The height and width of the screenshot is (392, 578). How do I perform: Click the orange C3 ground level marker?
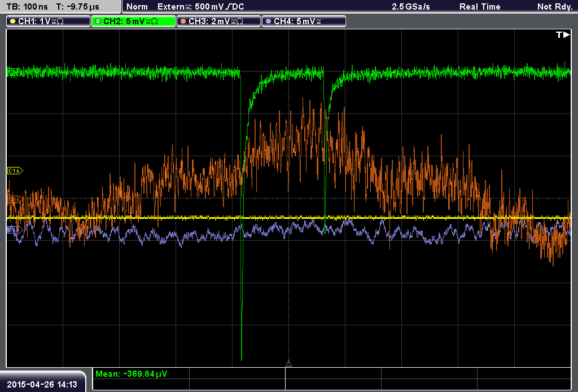(x=15, y=200)
